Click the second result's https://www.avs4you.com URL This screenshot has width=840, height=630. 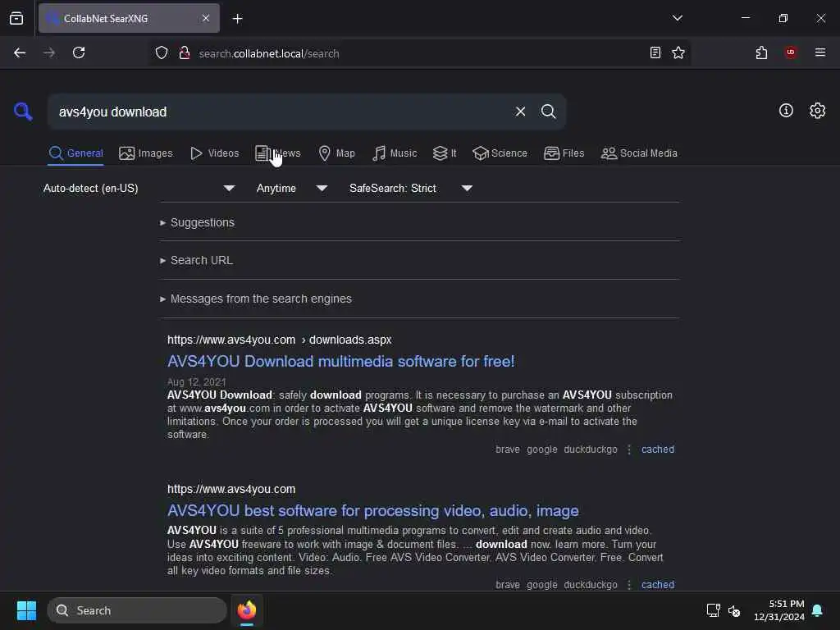[x=231, y=489]
